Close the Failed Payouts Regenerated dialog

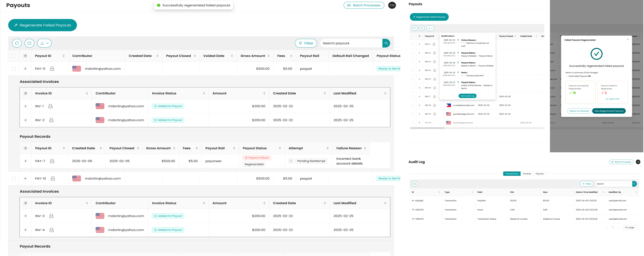628,39
